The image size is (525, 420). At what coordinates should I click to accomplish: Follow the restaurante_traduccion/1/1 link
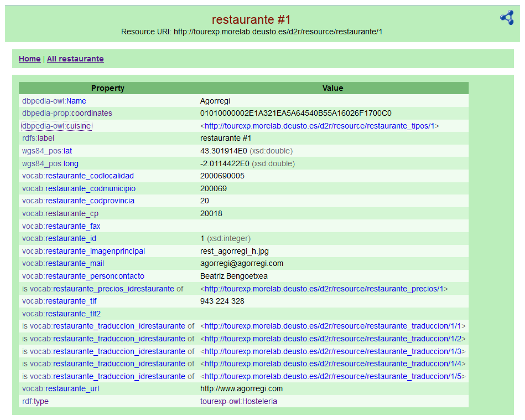333,326
